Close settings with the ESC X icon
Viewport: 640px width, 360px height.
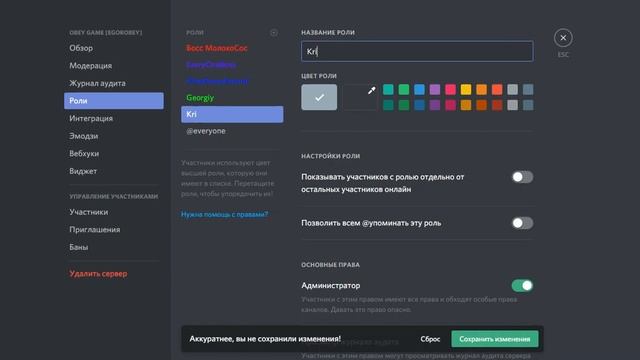pyautogui.click(x=563, y=38)
